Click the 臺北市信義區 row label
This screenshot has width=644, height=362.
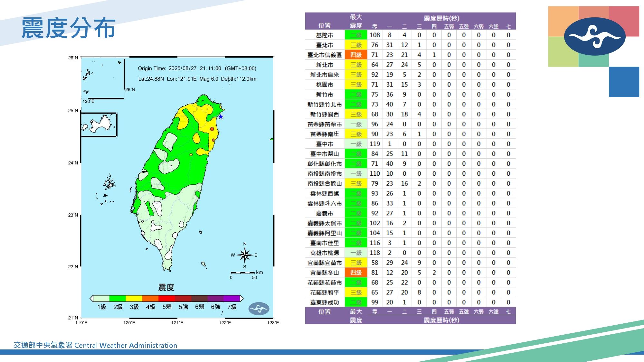pos(325,55)
